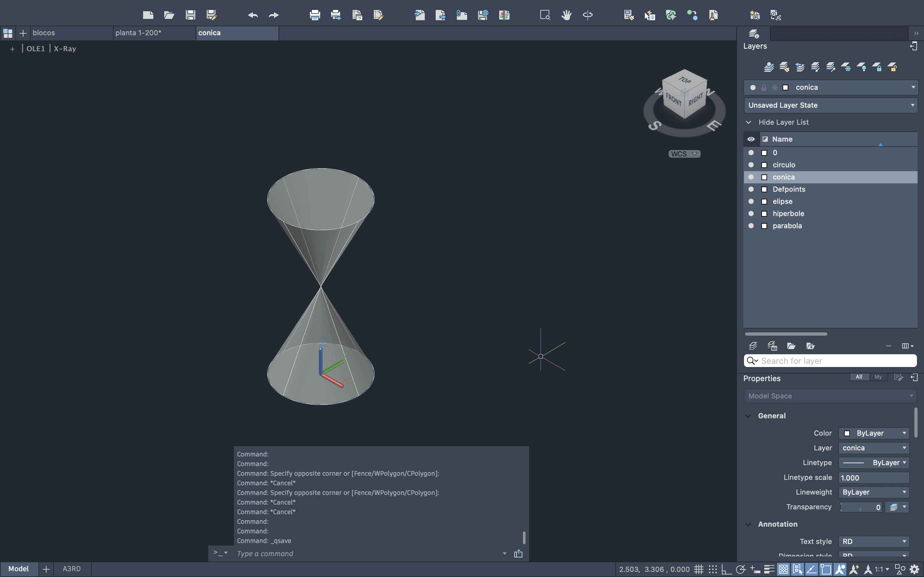Click the Orbit tool icon

(588, 15)
